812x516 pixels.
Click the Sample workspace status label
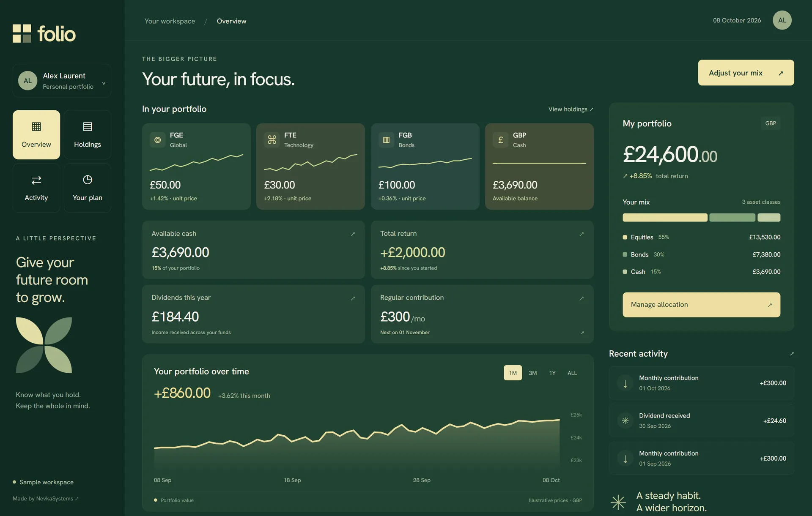click(43, 482)
